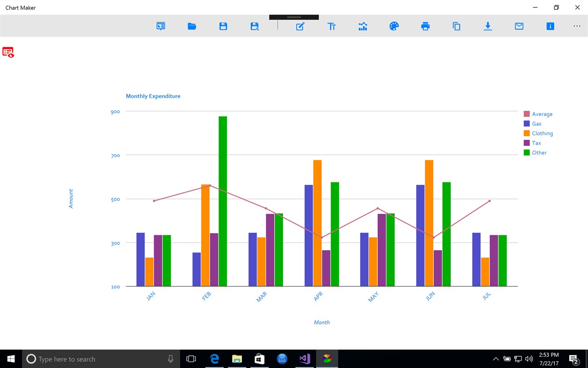Open the More options ellipsis menu
Viewport: 588px width, 368px height.
[577, 26]
